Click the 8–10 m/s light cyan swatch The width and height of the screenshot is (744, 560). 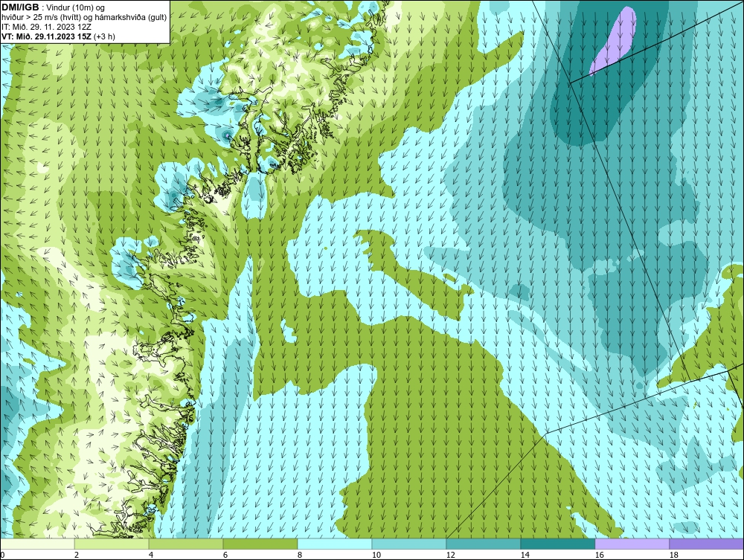(x=335, y=544)
